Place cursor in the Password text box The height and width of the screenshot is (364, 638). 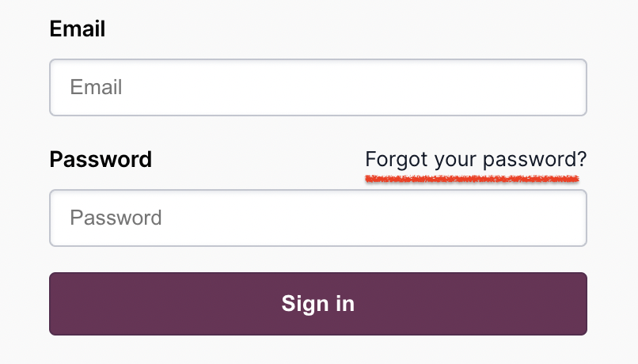317,218
